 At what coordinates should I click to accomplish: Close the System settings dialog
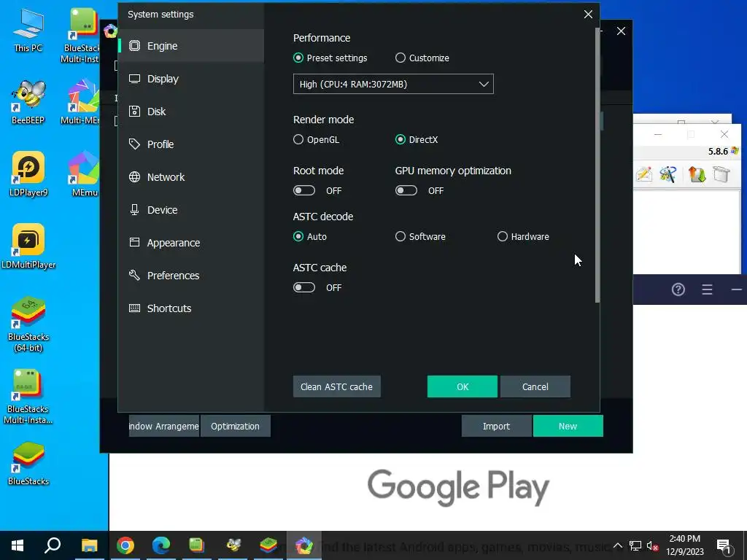click(x=589, y=15)
